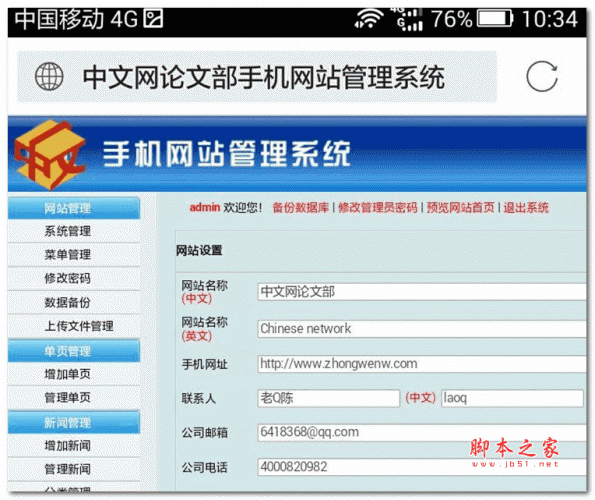Select 增加单页 in the sidebar
Viewport: 595px width, 500px height.
[x=68, y=374]
